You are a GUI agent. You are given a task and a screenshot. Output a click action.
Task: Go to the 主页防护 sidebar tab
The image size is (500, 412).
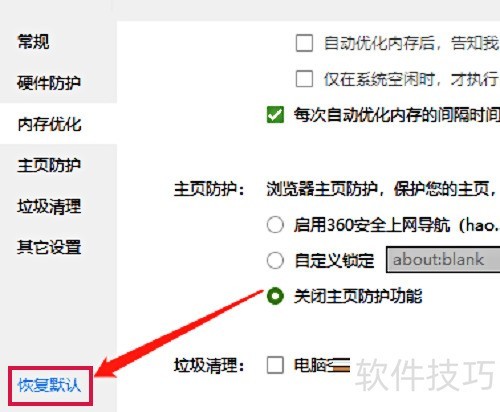[49, 165]
